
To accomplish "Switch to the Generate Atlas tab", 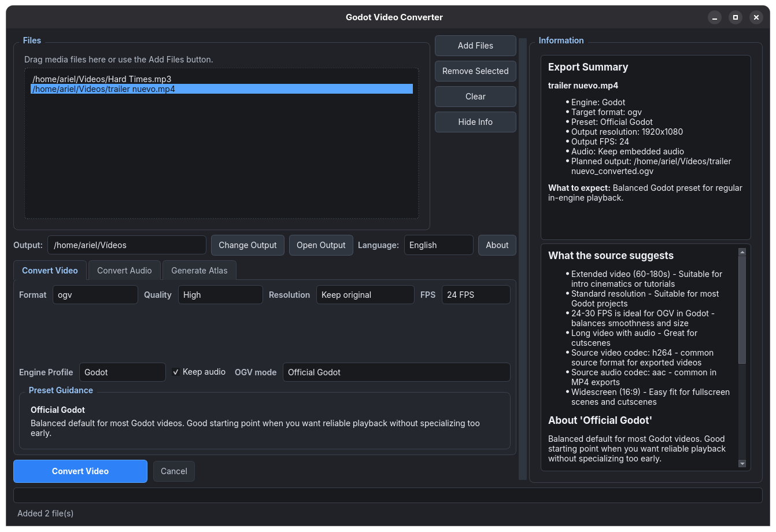I will [199, 271].
